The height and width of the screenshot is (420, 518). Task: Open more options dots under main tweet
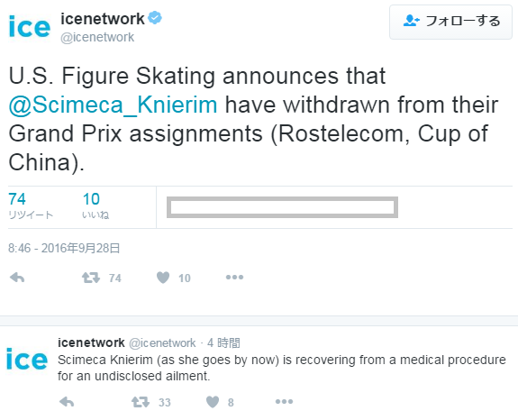234,278
